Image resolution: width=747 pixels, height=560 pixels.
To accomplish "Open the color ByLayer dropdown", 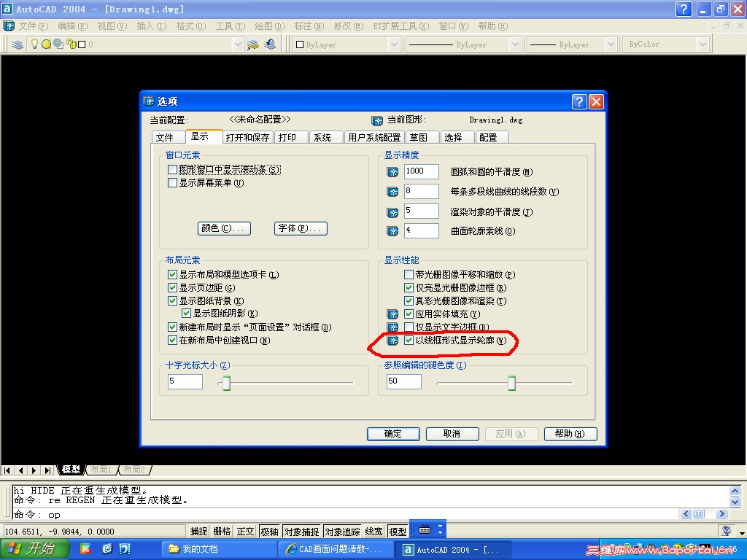I will tap(394, 44).
